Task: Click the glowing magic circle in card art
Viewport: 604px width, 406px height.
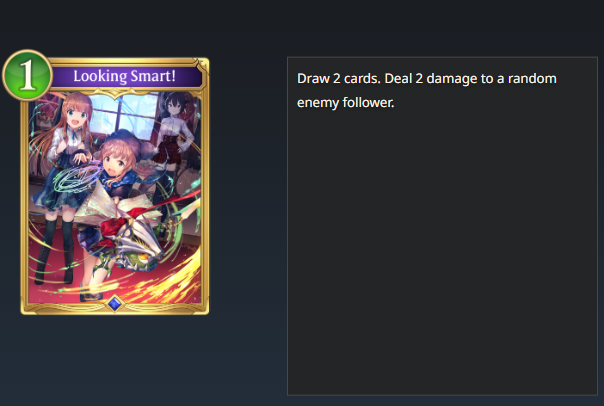Action: point(75,179)
